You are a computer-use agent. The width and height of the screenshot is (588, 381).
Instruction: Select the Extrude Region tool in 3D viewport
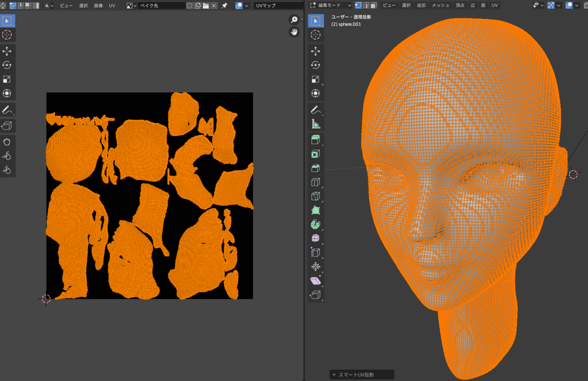pos(316,139)
